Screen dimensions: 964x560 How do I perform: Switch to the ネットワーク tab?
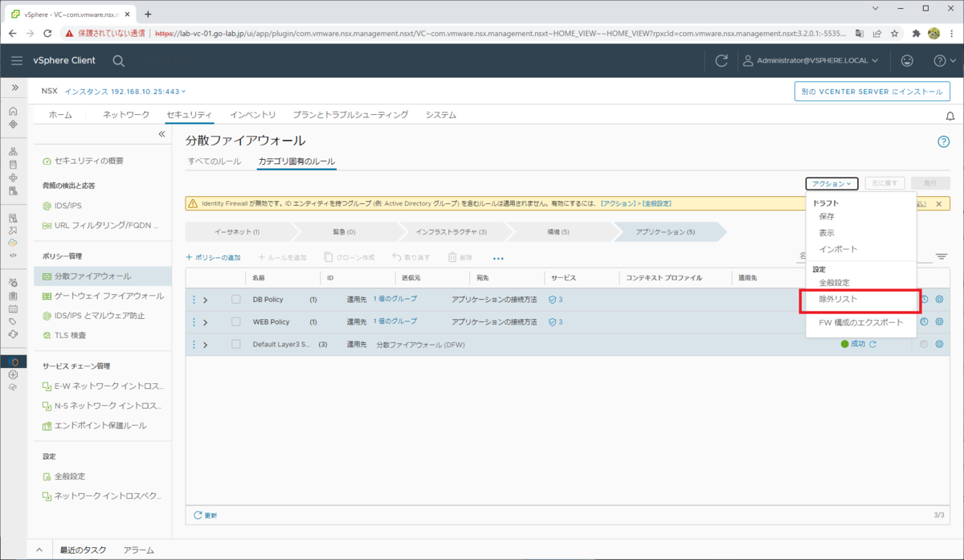[126, 115]
